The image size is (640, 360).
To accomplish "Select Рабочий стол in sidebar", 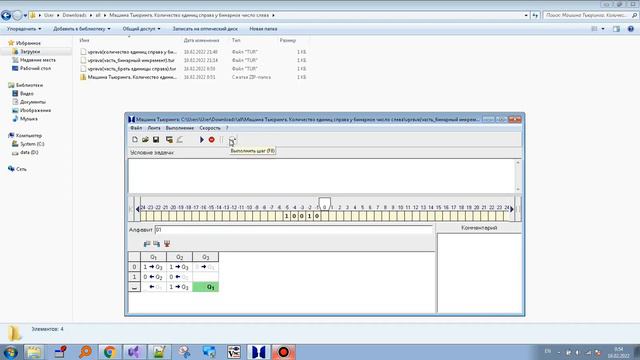I will point(35,69).
